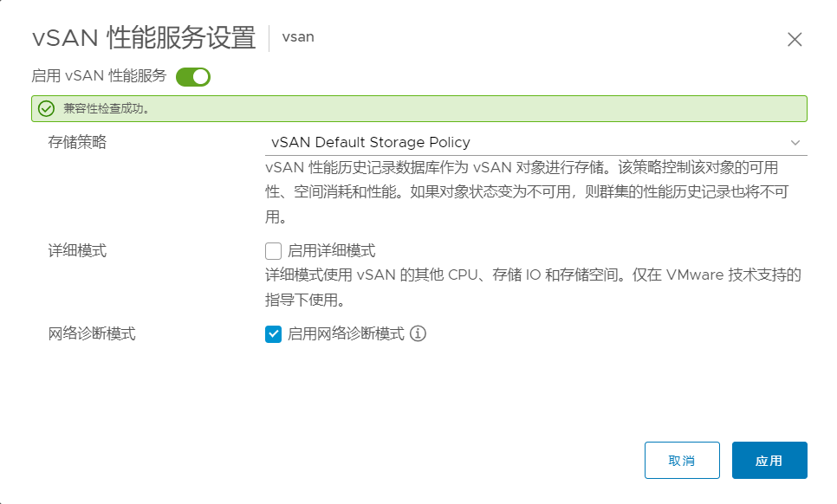Screen dimensions: 837x504
Task: Uncheck the 启用网络诊断模式 checkbox
Action: [273, 334]
